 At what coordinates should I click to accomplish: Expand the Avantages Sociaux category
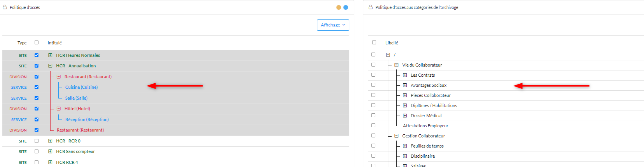(x=405, y=85)
